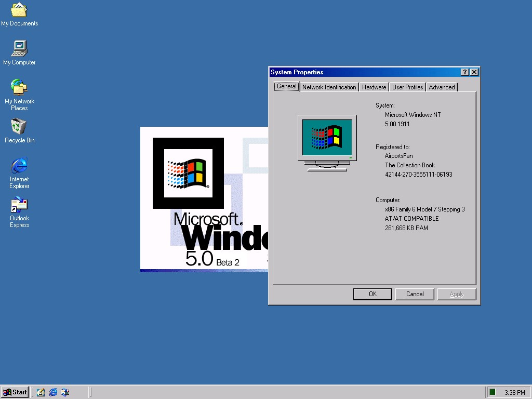Select the Recycle Bin icon
Viewport: 532px width, 399px height.
click(19, 131)
